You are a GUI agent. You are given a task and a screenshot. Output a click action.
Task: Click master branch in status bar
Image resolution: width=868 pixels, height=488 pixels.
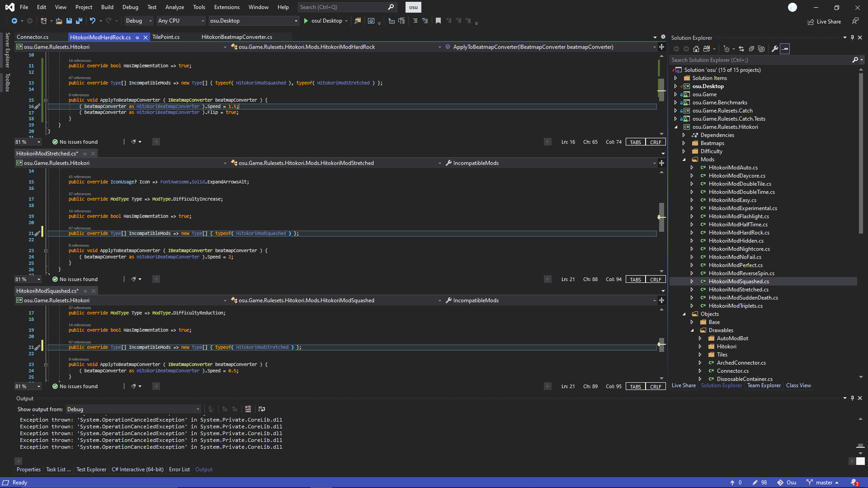click(x=823, y=483)
